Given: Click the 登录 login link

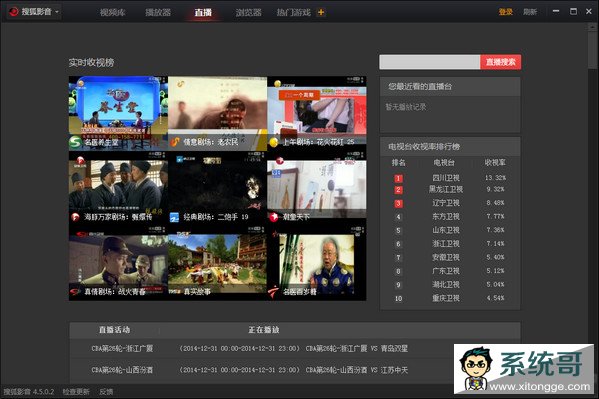Looking at the screenshot, I should (505, 12).
